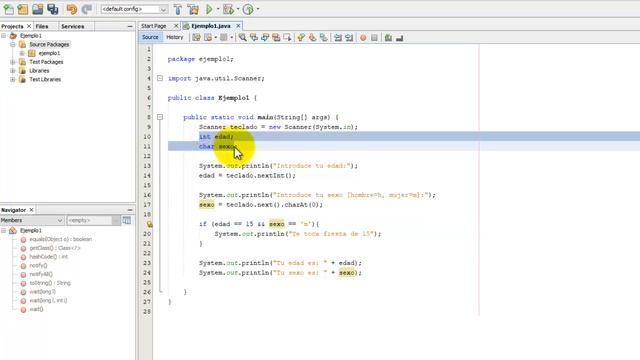Click Shift Line Left icon
The image size is (640, 360).
(x=338, y=38)
